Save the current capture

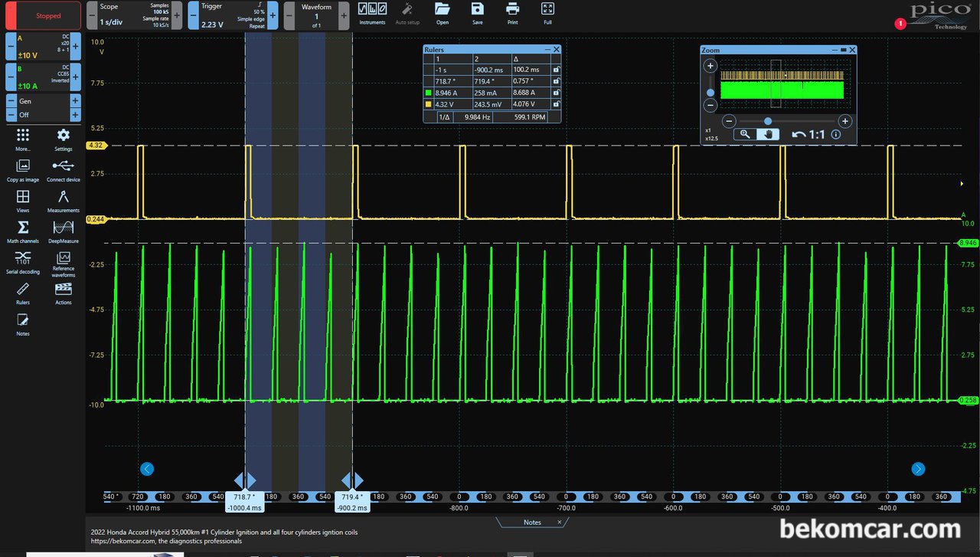[x=477, y=13]
